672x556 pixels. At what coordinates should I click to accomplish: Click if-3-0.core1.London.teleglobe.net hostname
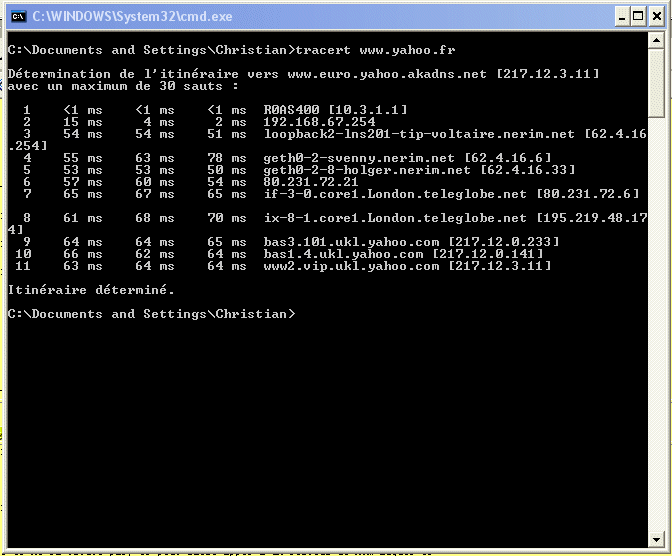[395, 194]
